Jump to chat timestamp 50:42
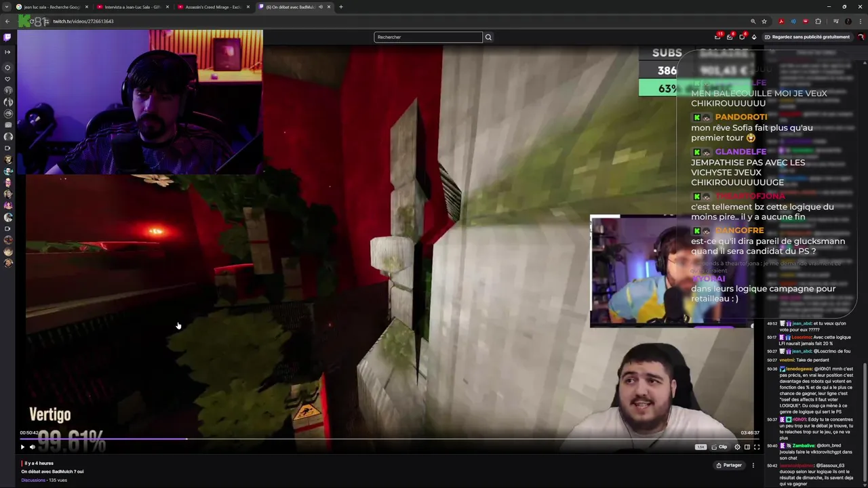 pyautogui.click(x=772, y=466)
